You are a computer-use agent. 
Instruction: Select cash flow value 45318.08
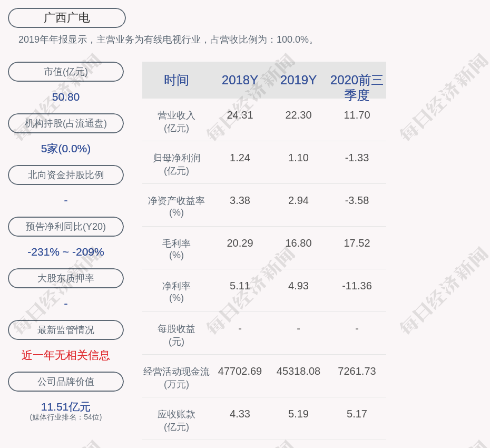[298, 371]
